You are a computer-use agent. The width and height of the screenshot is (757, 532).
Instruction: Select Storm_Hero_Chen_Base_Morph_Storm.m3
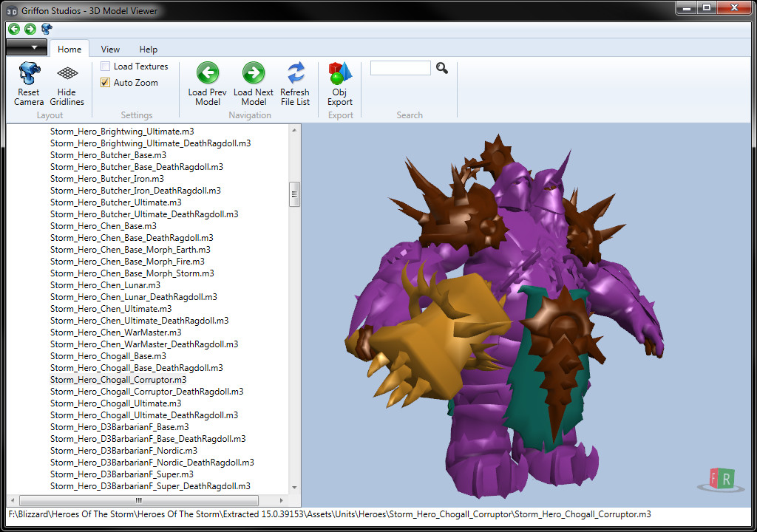tap(132, 273)
